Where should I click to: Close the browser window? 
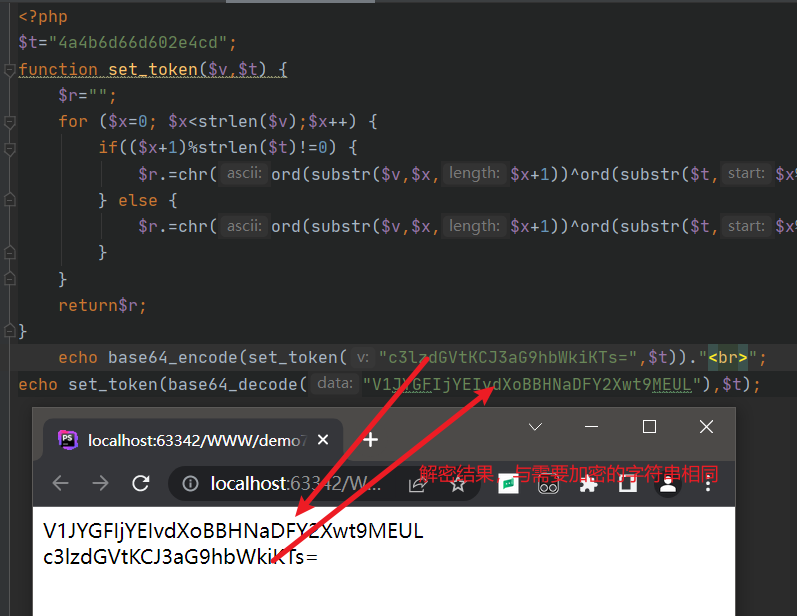click(706, 426)
